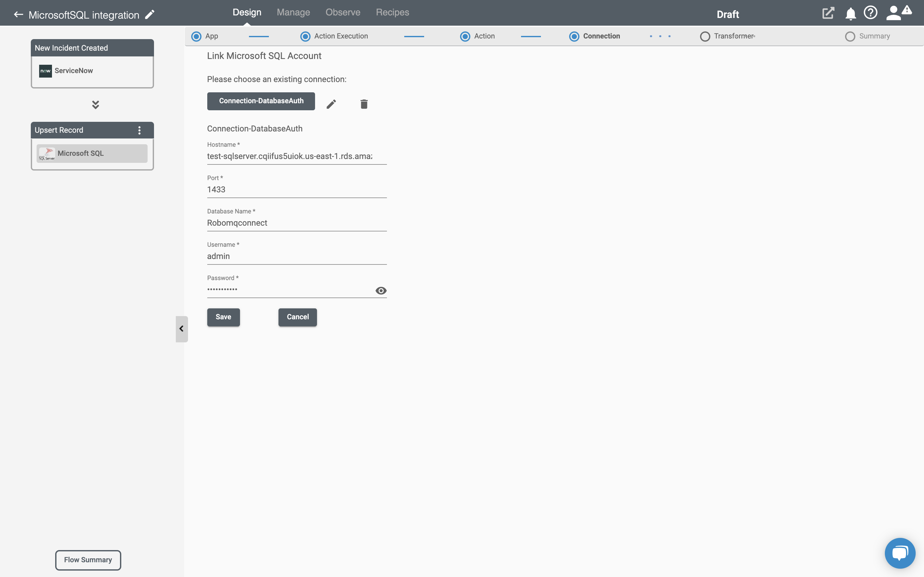Toggle password visibility with eye icon
The height and width of the screenshot is (577, 924).
[381, 290]
